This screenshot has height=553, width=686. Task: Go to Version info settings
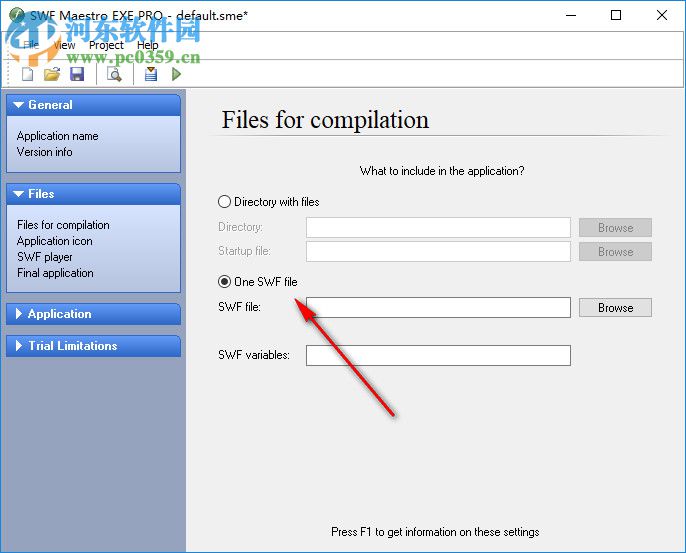pyautogui.click(x=45, y=152)
